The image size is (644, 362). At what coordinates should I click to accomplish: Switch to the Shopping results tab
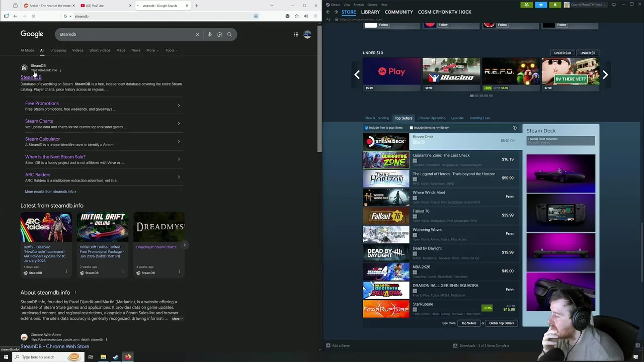(58, 50)
